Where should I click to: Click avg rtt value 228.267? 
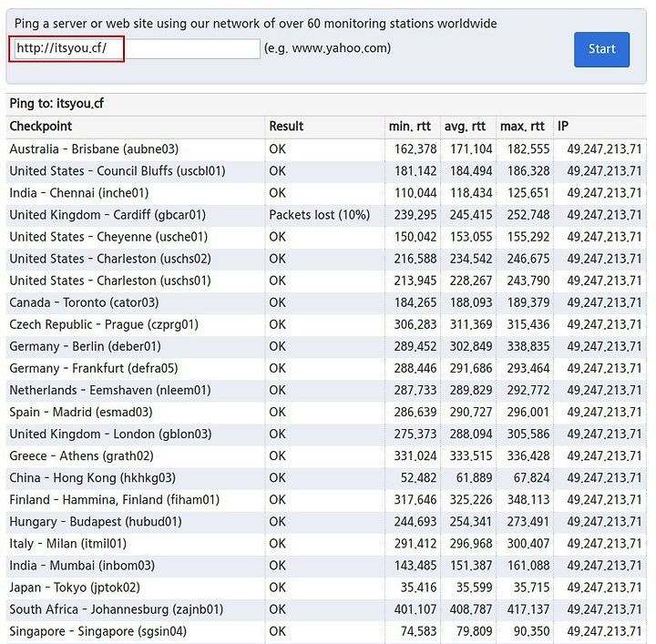pyautogui.click(x=471, y=281)
